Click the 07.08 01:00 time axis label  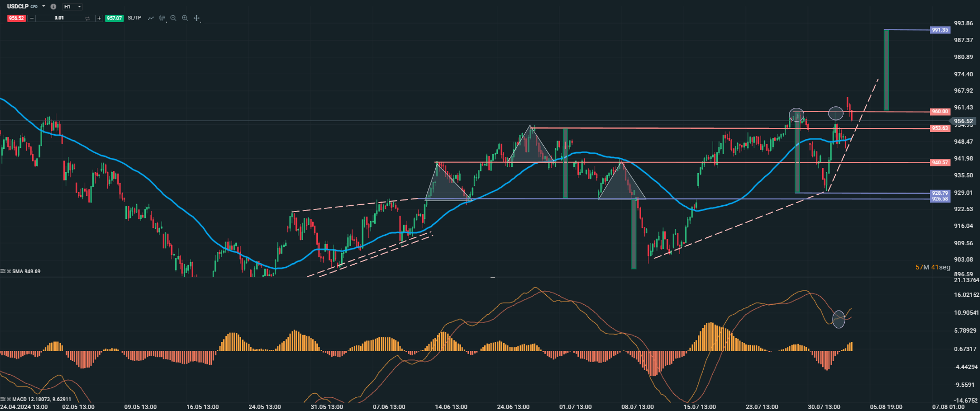coord(948,407)
